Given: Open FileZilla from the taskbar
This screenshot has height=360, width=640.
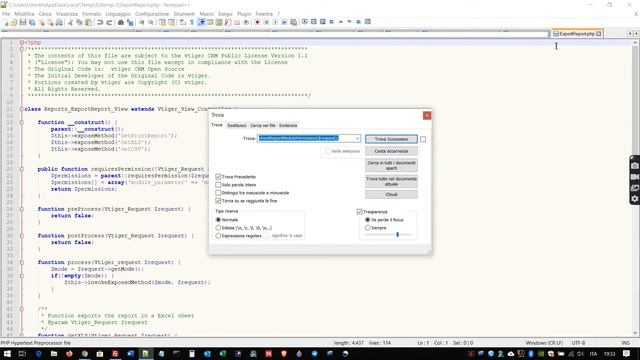Looking at the screenshot, I should point(115,354).
